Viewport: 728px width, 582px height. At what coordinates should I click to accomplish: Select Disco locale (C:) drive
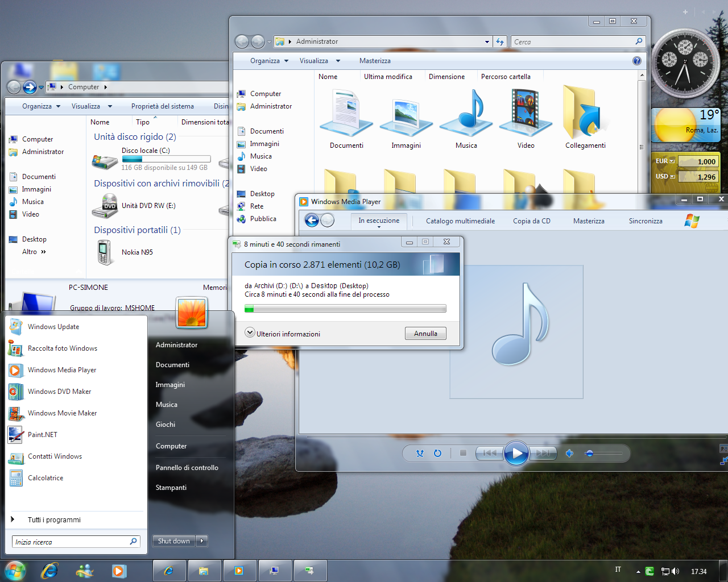[x=151, y=159]
